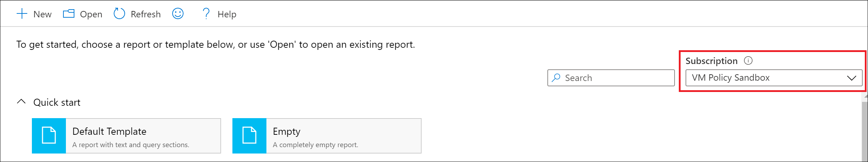868x162 pixels.
Task: Click the circular Refresh icon
Action: click(119, 14)
